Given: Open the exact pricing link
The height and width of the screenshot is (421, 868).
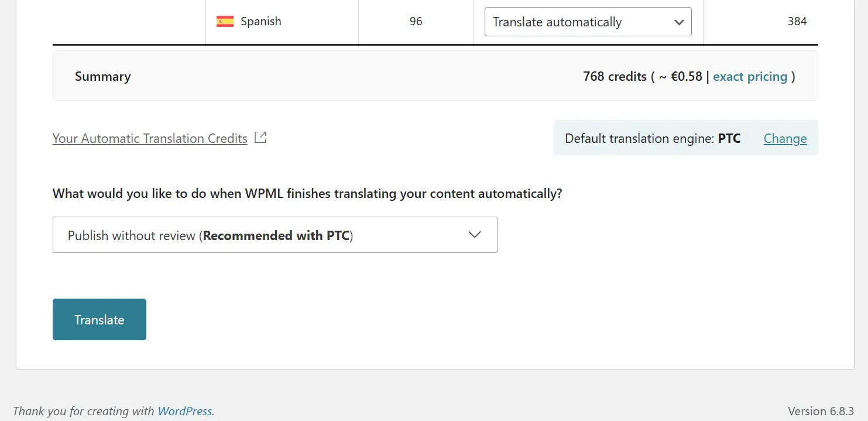Looking at the screenshot, I should point(750,76).
